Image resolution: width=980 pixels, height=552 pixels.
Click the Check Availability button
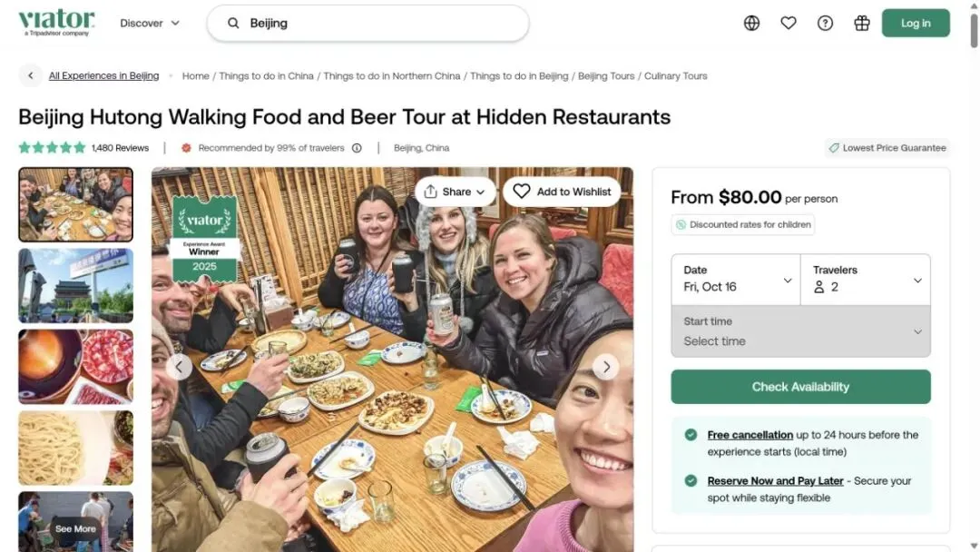tap(800, 387)
